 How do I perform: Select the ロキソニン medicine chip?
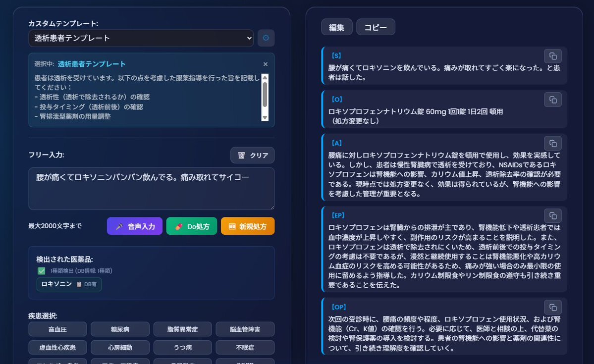click(69, 284)
